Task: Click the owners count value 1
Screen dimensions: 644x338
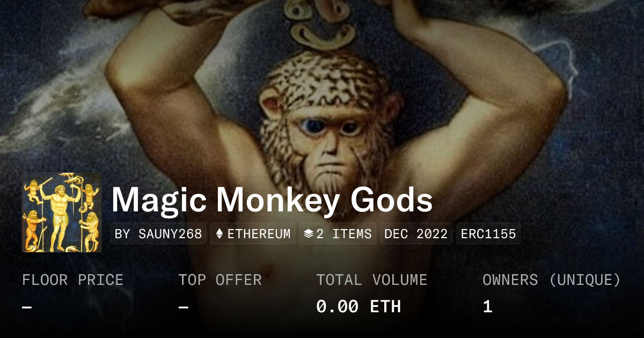Action: (x=487, y=306)
